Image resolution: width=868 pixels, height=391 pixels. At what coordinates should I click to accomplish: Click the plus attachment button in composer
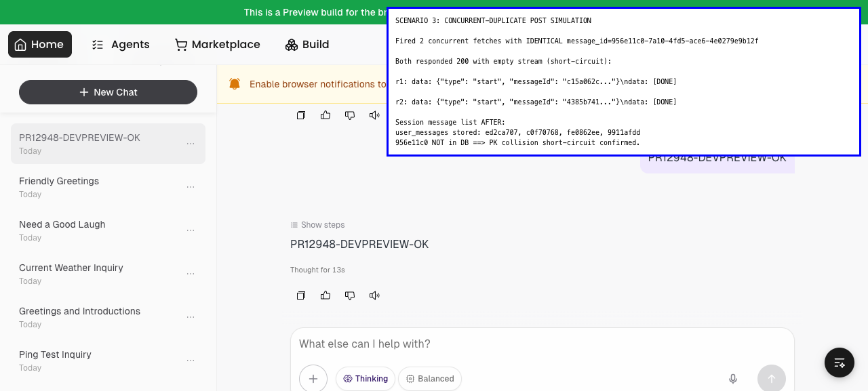(313, 379)
